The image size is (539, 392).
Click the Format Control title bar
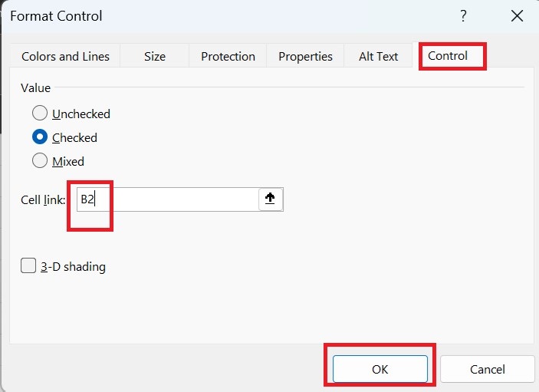click(230, 16)
